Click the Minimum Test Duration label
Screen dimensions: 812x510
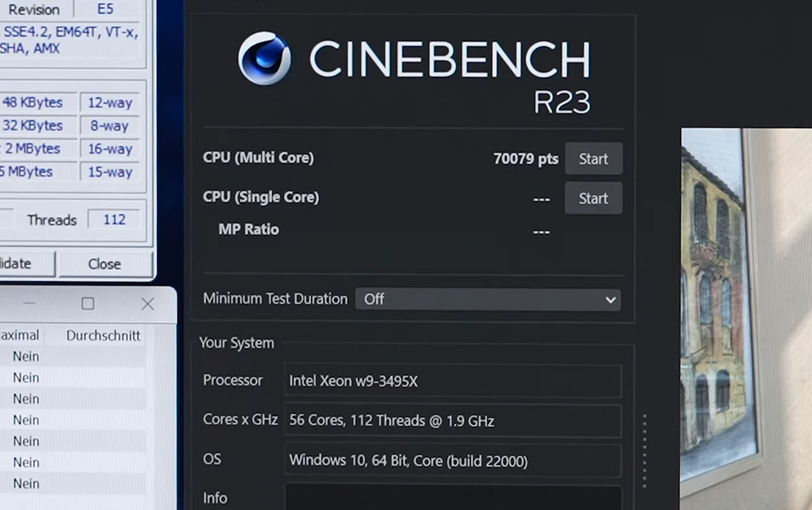click(275, 299)
